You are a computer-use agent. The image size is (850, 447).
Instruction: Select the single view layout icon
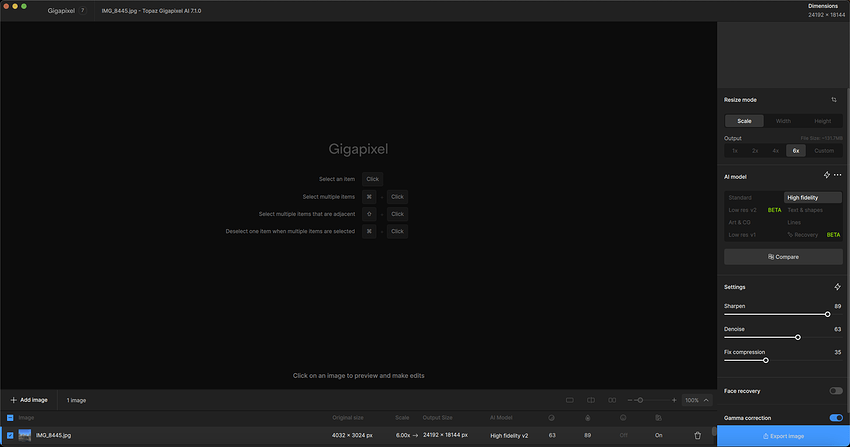coord(570,400)
